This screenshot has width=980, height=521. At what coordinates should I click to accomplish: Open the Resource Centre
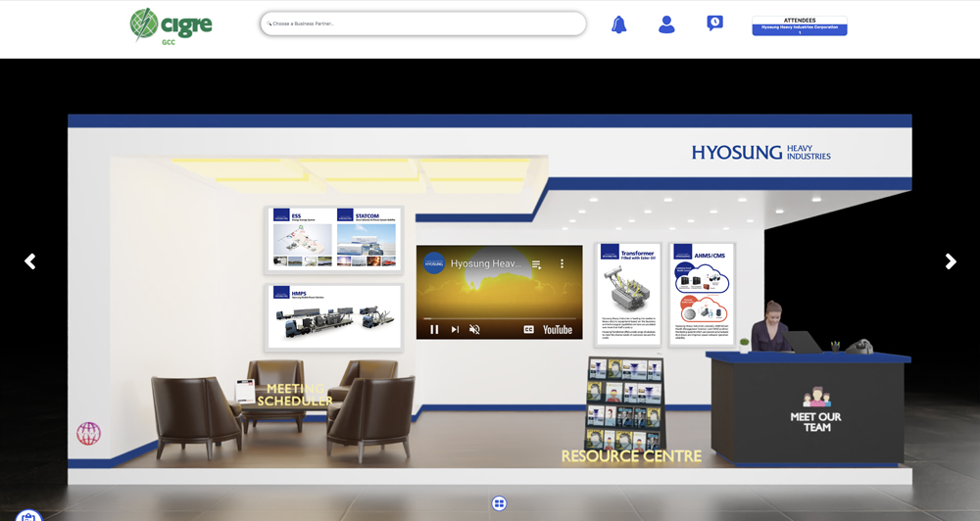pyautogui.click(x=630, y=455)
